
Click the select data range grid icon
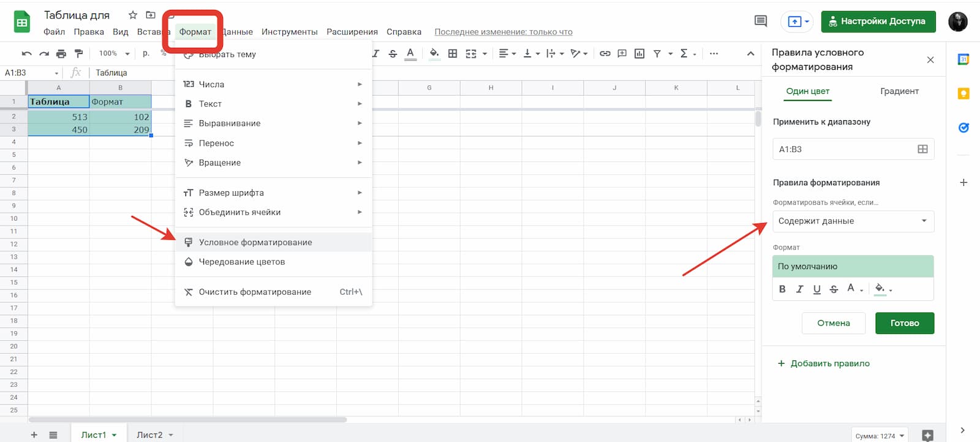[922, 149]
